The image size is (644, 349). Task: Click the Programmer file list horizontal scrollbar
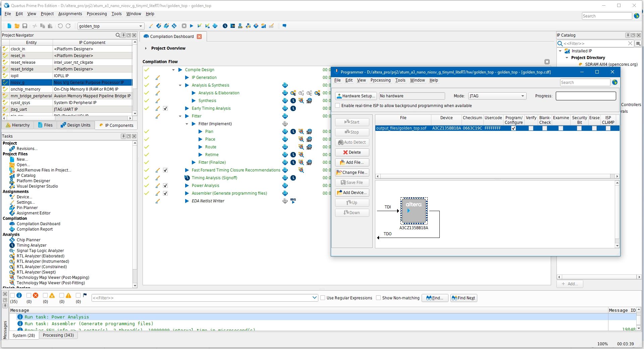(497, 176)
